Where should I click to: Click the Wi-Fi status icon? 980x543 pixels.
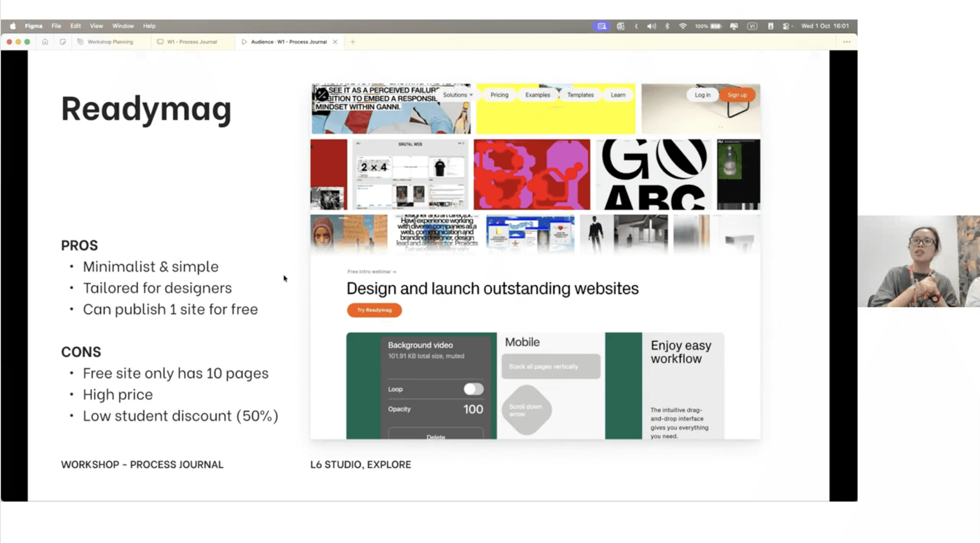(x=683, y=26)
